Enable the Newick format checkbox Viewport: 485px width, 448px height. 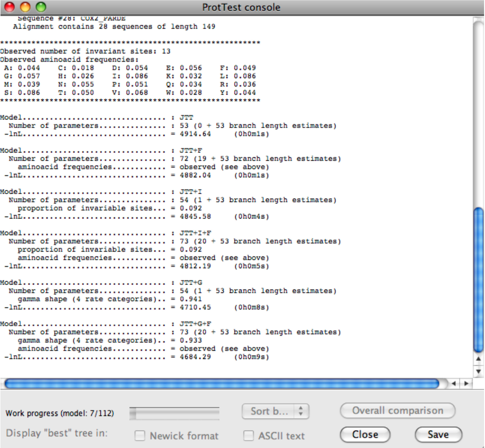pos(140,436)
